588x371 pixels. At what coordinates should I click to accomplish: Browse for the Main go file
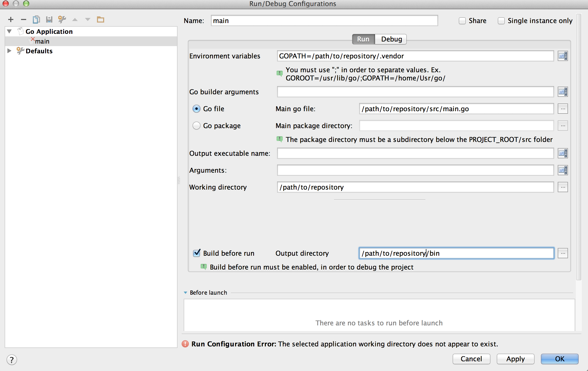[563, 109]
